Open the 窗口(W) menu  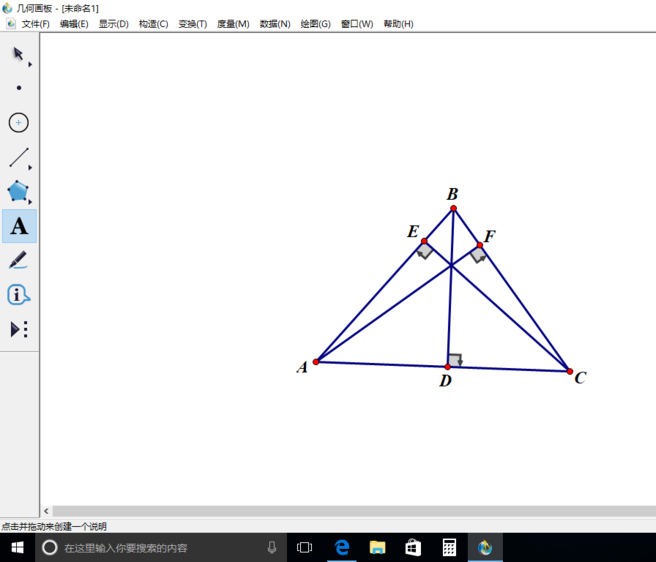click(x=357, y=24)
